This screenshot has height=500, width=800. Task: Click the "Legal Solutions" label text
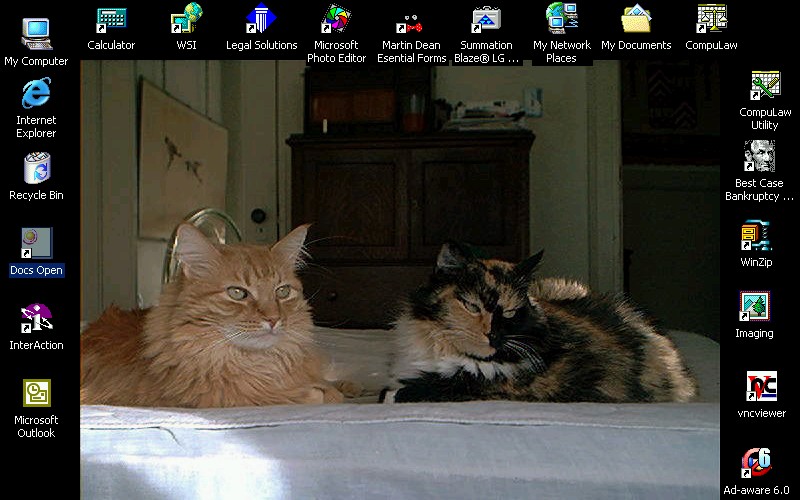[x=261, y=45]
